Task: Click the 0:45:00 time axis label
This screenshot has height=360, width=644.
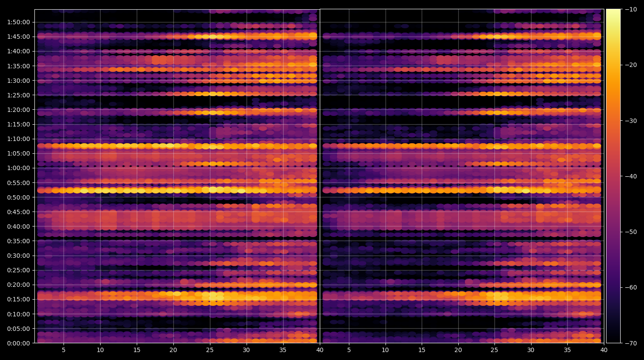Action: pos(19,212)
